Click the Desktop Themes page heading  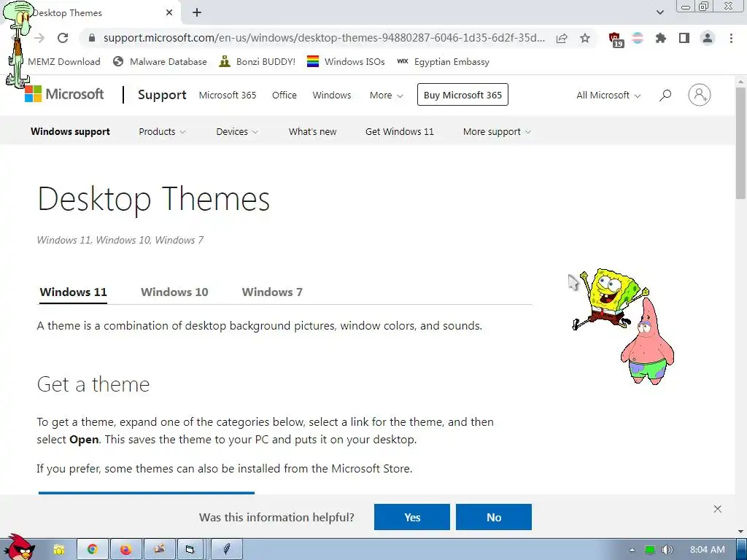tap(153, 198)
